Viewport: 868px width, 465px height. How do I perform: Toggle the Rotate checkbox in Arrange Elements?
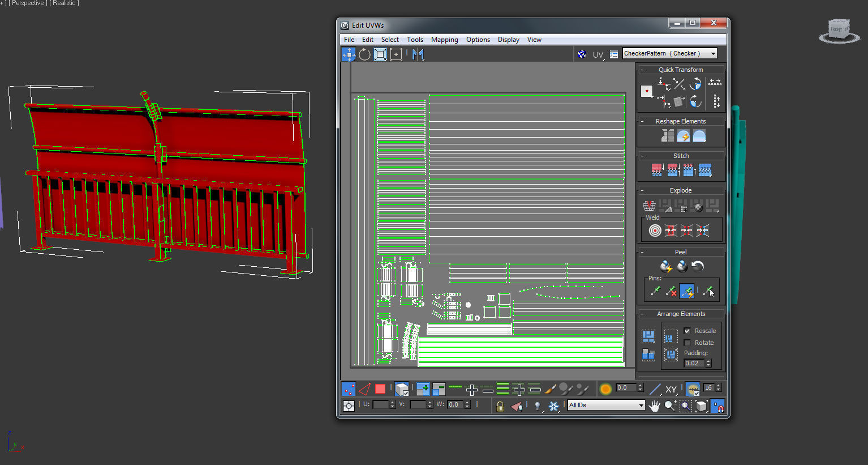687,343
